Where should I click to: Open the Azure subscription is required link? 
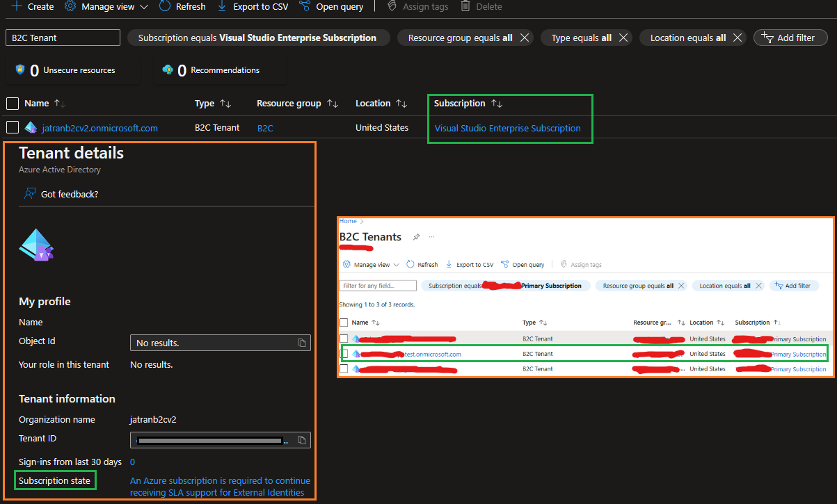point(220,487)
